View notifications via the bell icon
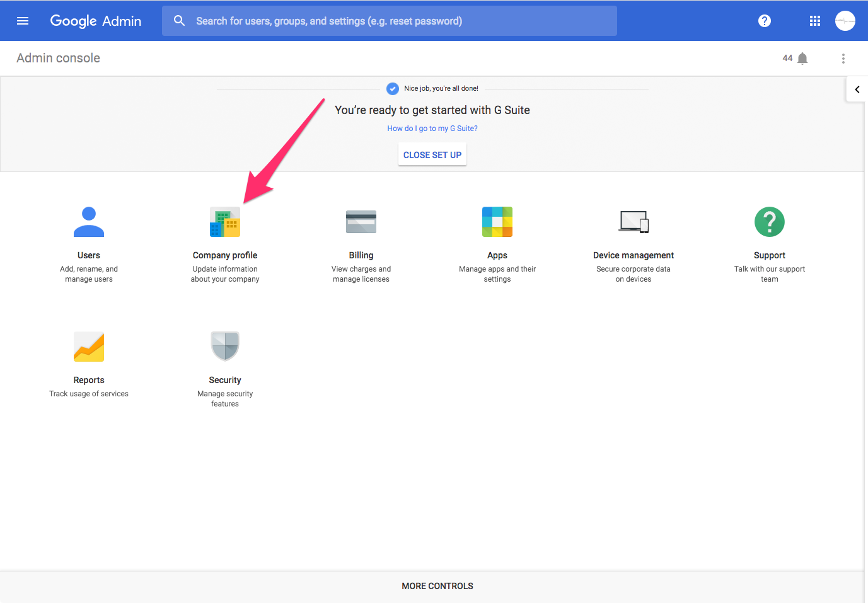 (x=802, y=59)
